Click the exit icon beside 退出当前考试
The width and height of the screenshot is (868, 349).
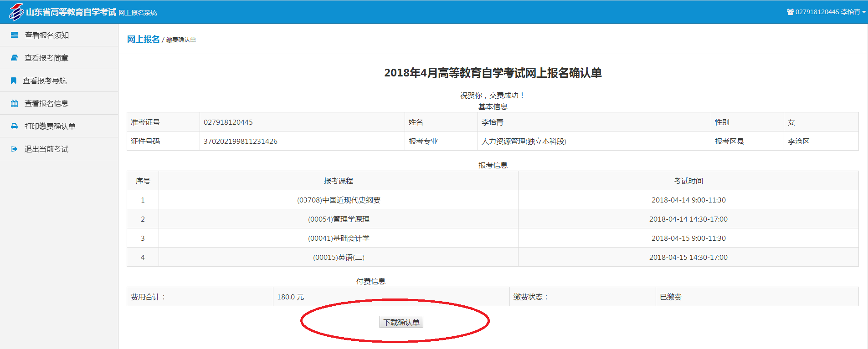[15, 149]
